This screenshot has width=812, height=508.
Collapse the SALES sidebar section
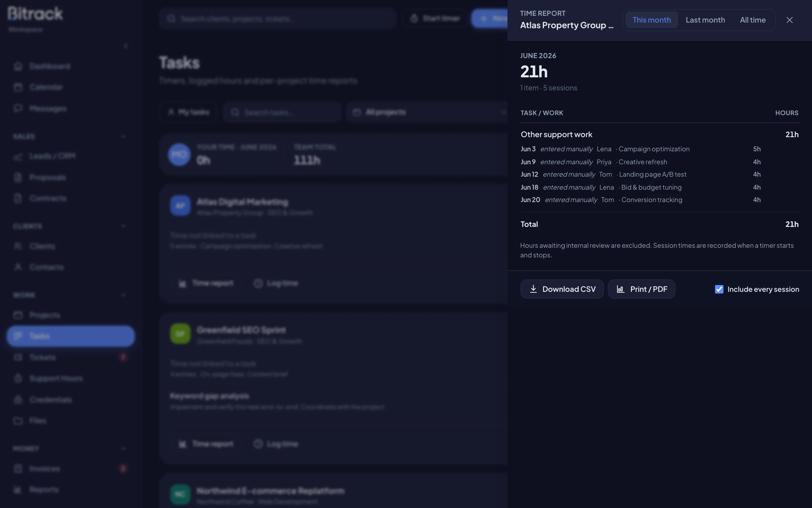pos(123,136)
